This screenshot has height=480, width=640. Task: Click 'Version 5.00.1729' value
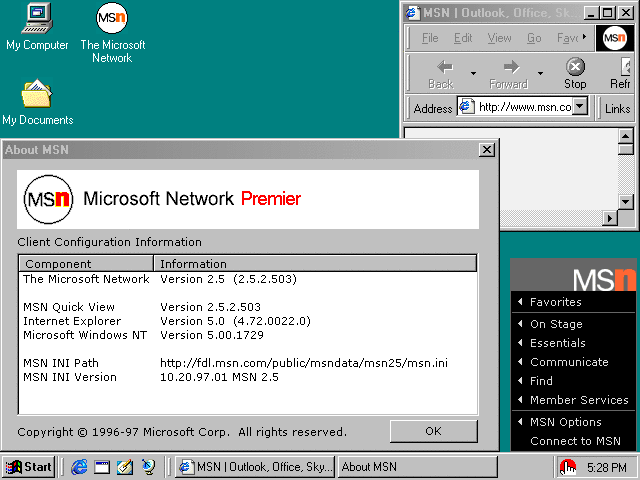212,335
